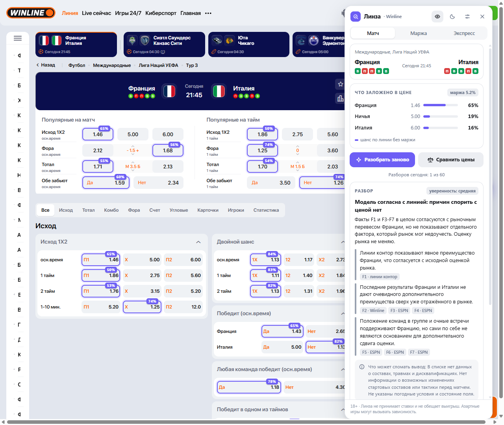Open the Тотал market filter tab

89,210
